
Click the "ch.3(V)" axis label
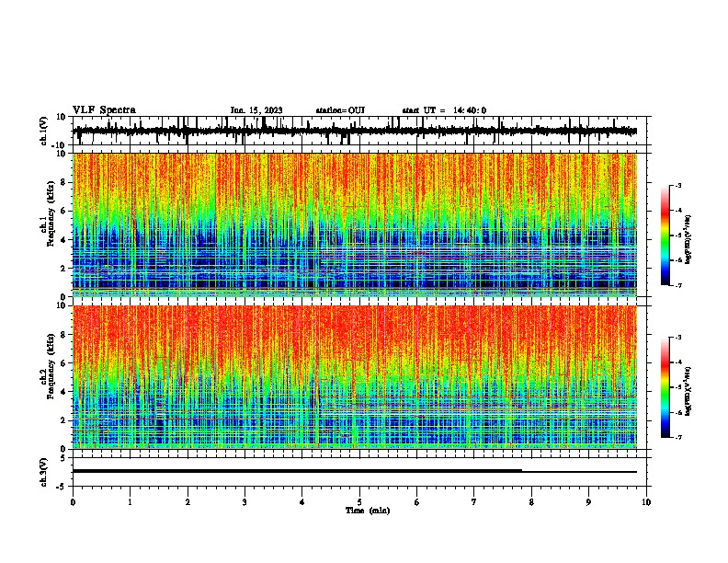[44, 472]
